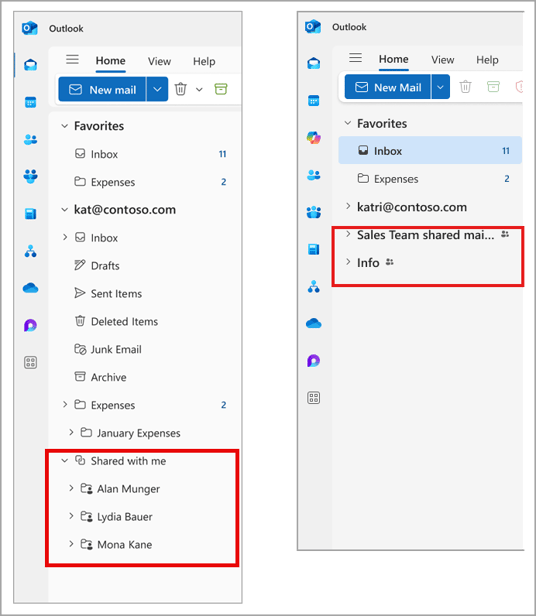Click the Copilot icon in right sidebar
This screenshot has height=616, width=536.
point(314,138)
